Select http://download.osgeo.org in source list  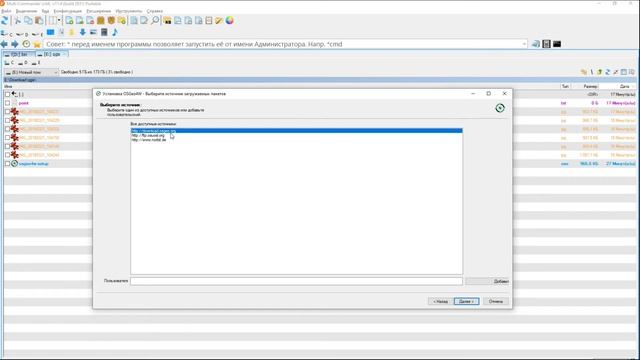[296, 131]
